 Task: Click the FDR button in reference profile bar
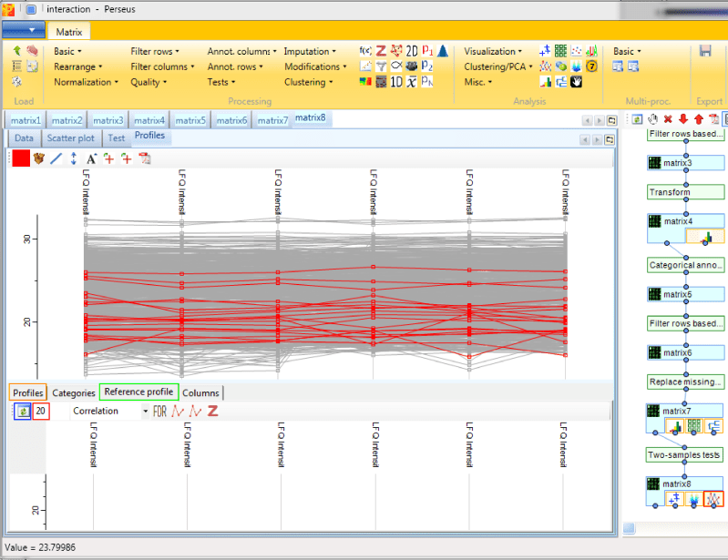[x=159, y=411]
